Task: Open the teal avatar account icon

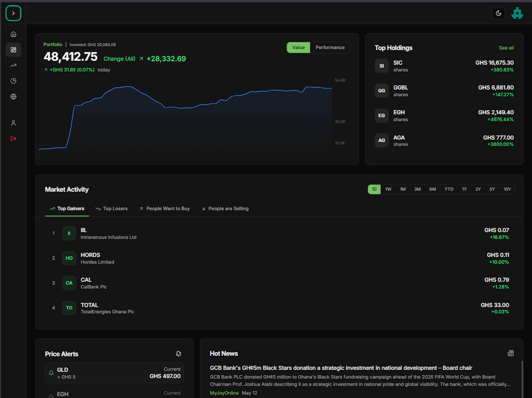Action: [517, 13]
